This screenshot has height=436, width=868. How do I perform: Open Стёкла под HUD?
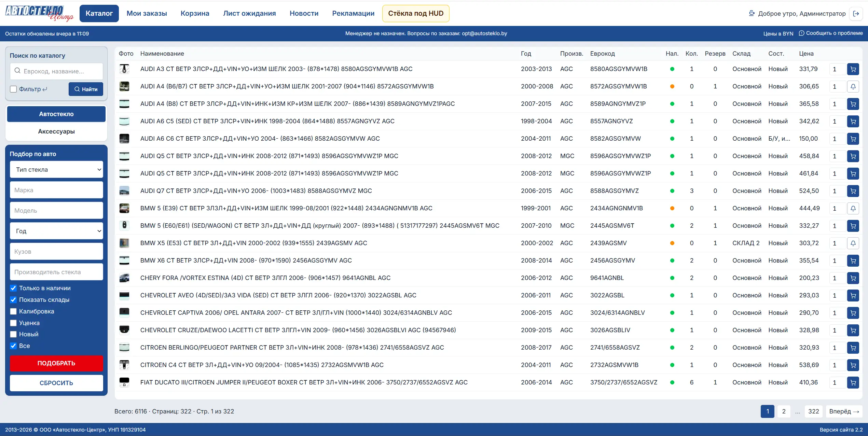[416, 13]
